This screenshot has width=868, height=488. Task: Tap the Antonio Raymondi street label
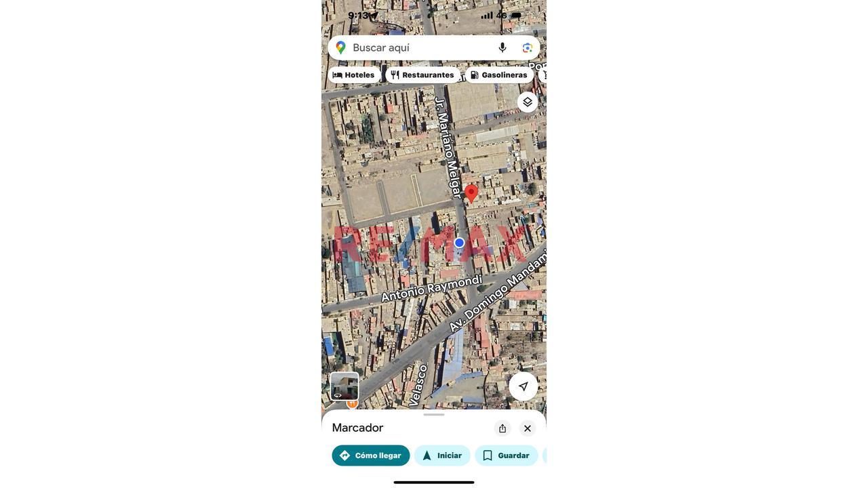pyautogui.click(x=431, y=288)
